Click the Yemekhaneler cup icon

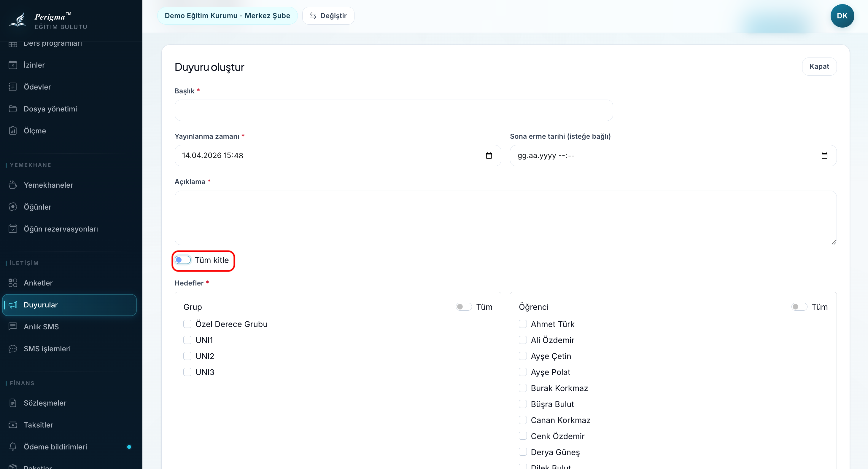pyautogui.click(x=13, y=185)
